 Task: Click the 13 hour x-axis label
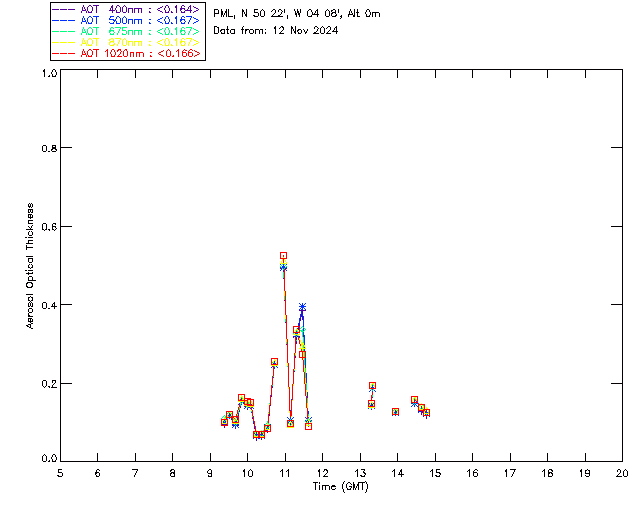tap(360, 473)
